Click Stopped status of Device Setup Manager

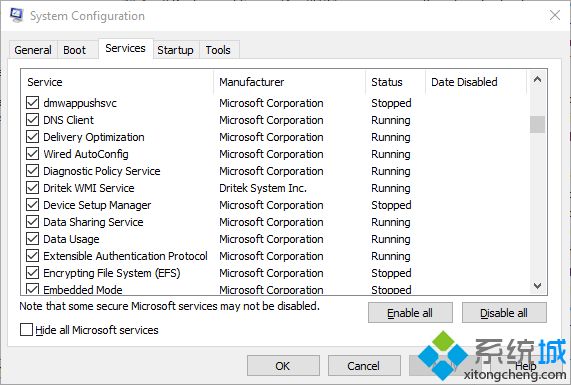(391, 205)
